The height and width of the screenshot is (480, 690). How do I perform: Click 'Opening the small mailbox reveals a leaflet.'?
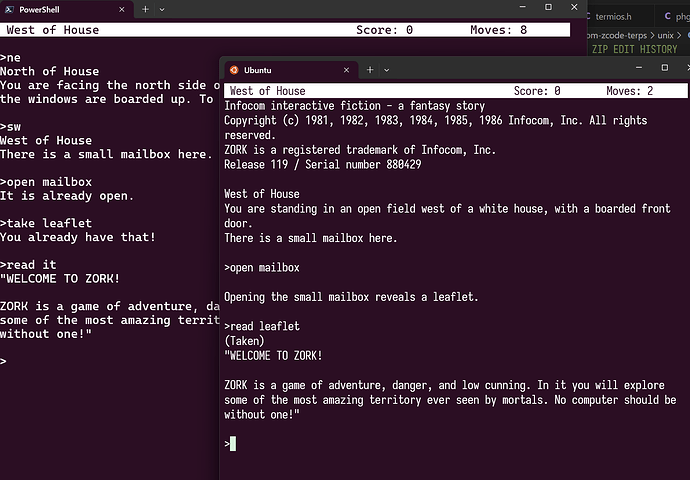point(351,297)
